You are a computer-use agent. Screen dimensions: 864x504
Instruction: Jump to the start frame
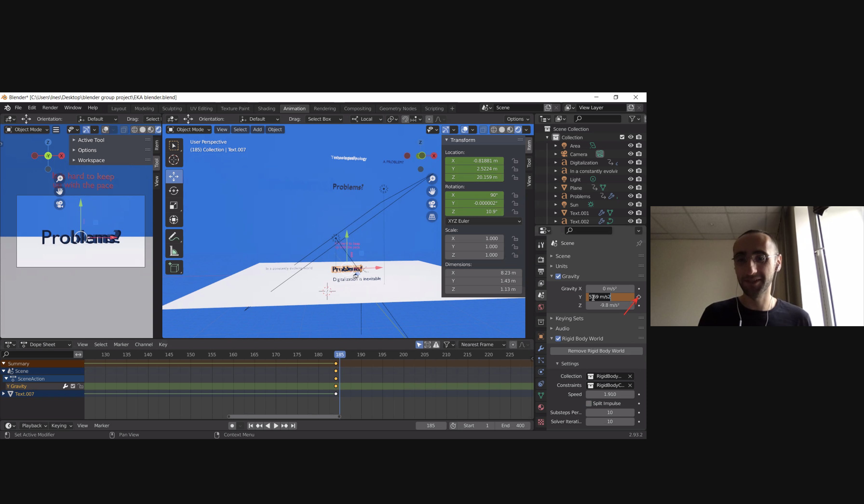251,426
